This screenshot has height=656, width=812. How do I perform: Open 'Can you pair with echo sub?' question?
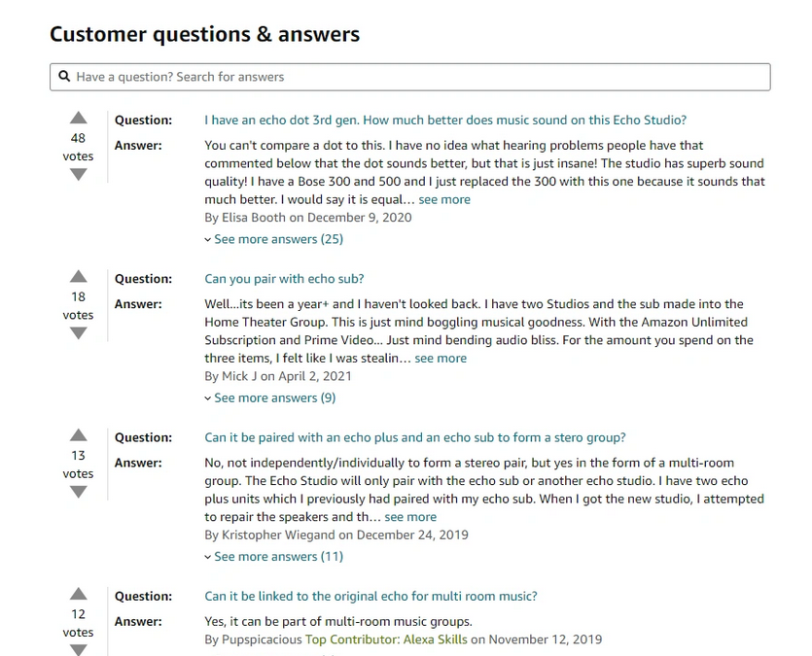pos(284,279)
